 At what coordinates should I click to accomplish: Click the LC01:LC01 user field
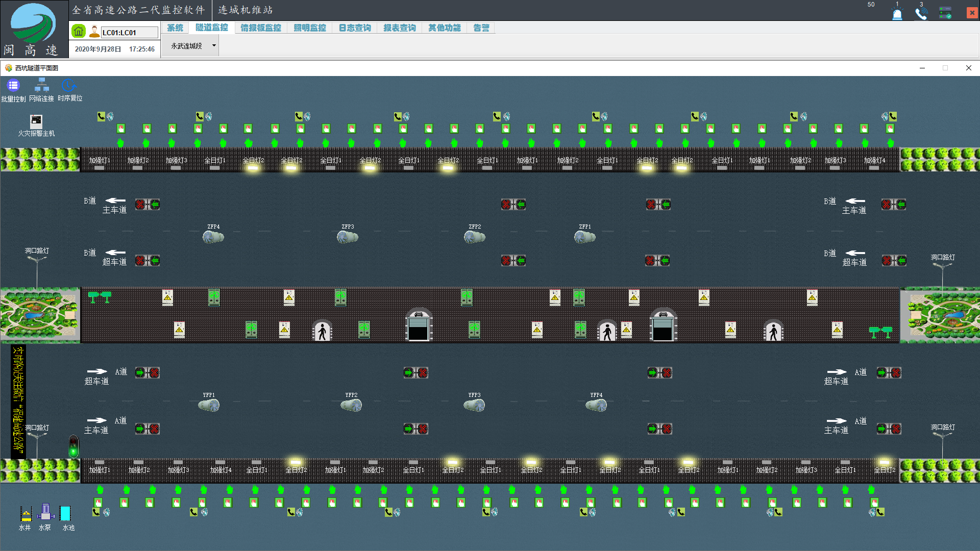click(129, 33)
